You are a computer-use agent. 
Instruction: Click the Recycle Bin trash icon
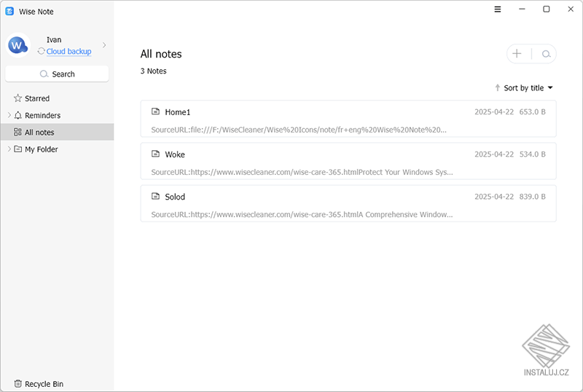(x=17, y=383)
